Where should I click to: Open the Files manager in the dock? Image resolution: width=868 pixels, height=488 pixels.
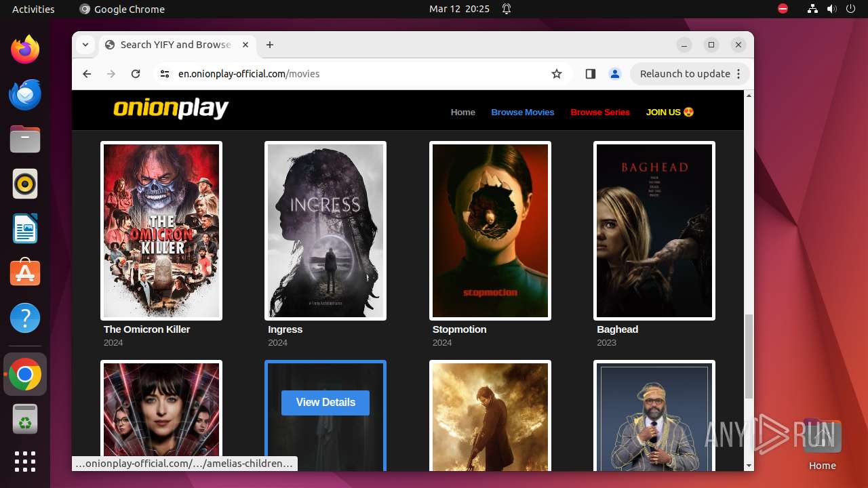pos(25,139)
